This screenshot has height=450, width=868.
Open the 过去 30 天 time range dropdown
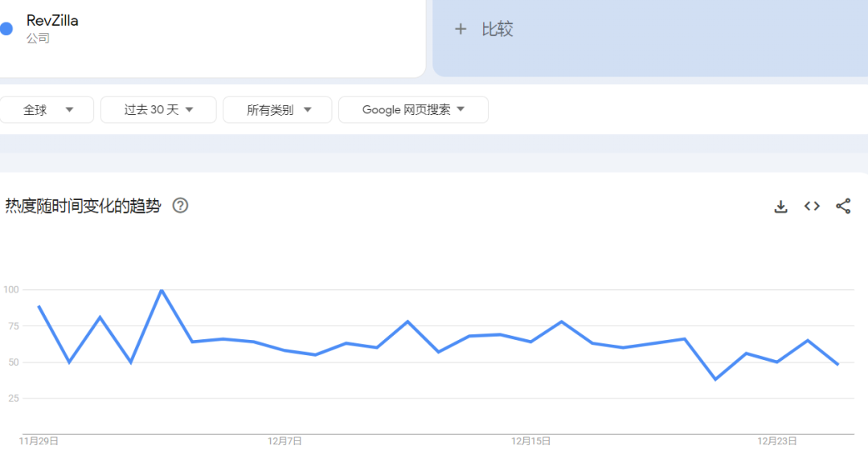tap(158, 109)
